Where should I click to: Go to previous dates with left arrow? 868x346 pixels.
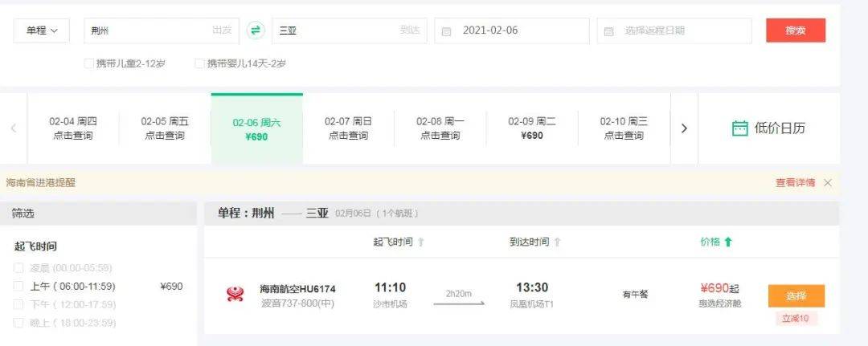[14, 128]
